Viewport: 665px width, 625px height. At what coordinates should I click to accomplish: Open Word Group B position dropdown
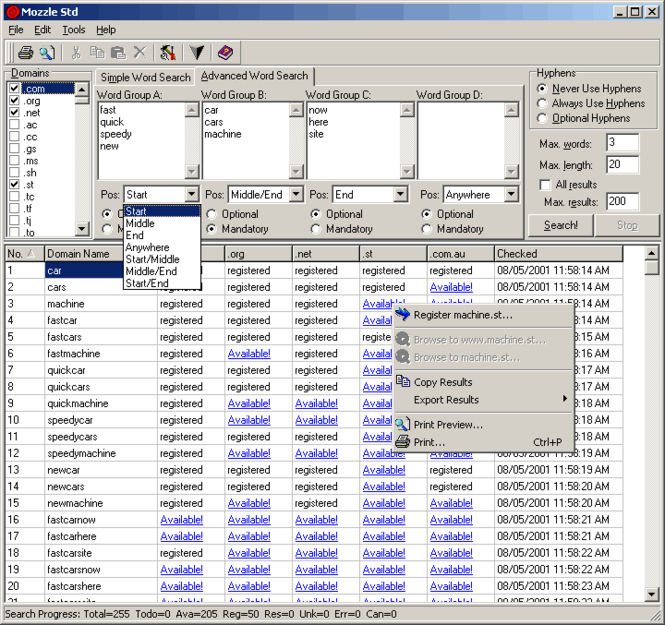[x=295, y=195]
